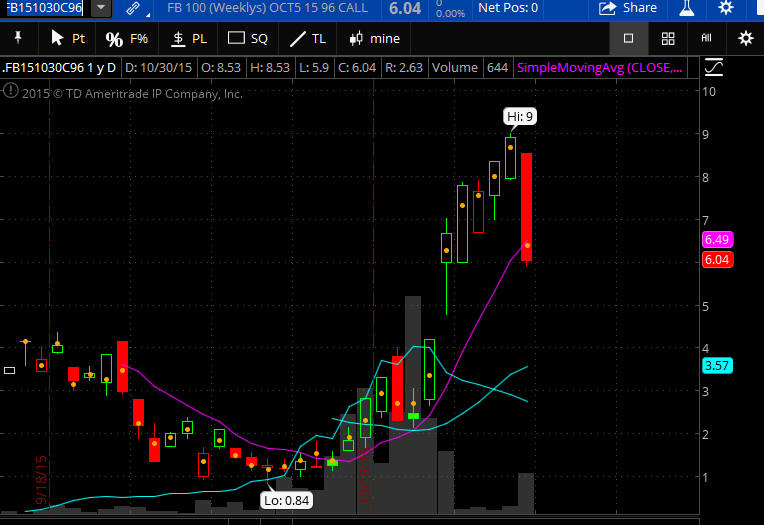
Task: Open the 'mine' candlestick style set
Action: point(374,39)
